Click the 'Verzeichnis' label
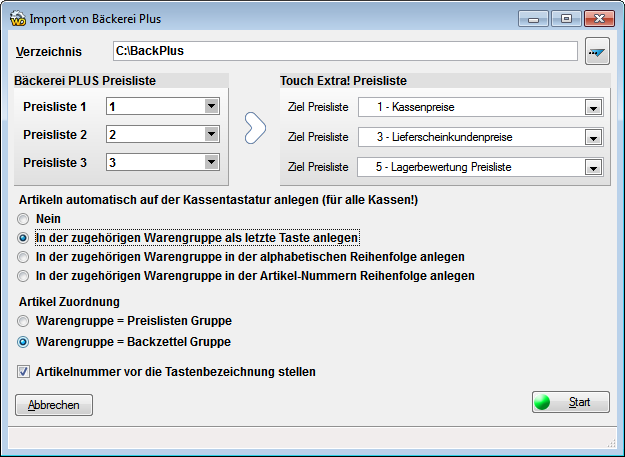The width and height of the screenshot is (625, 457). [x=49, y=51]
